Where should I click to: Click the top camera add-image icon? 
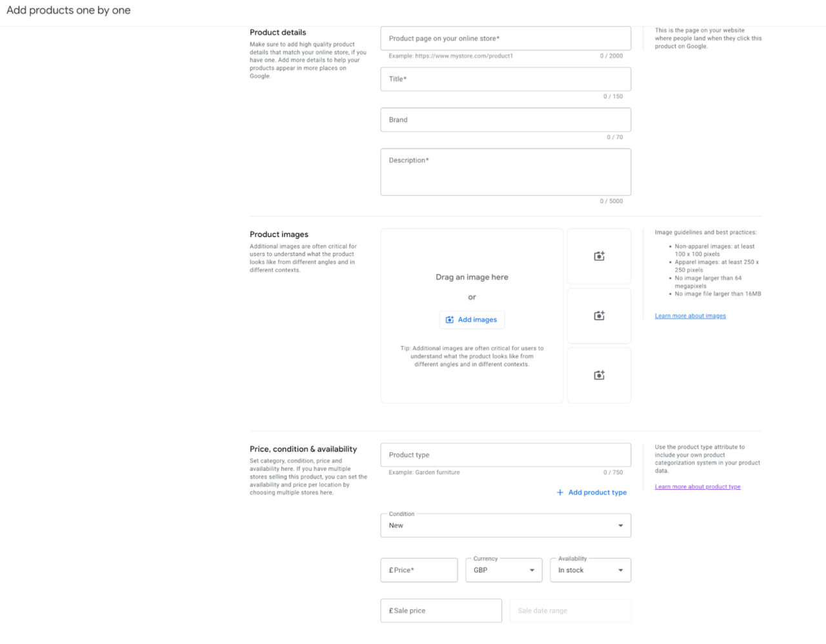(x=599, y=256)
